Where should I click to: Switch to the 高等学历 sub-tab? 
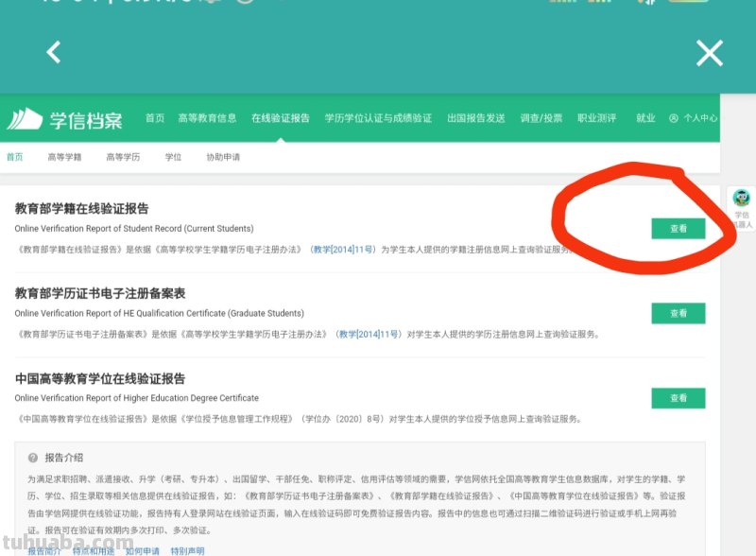pos(123,157)
